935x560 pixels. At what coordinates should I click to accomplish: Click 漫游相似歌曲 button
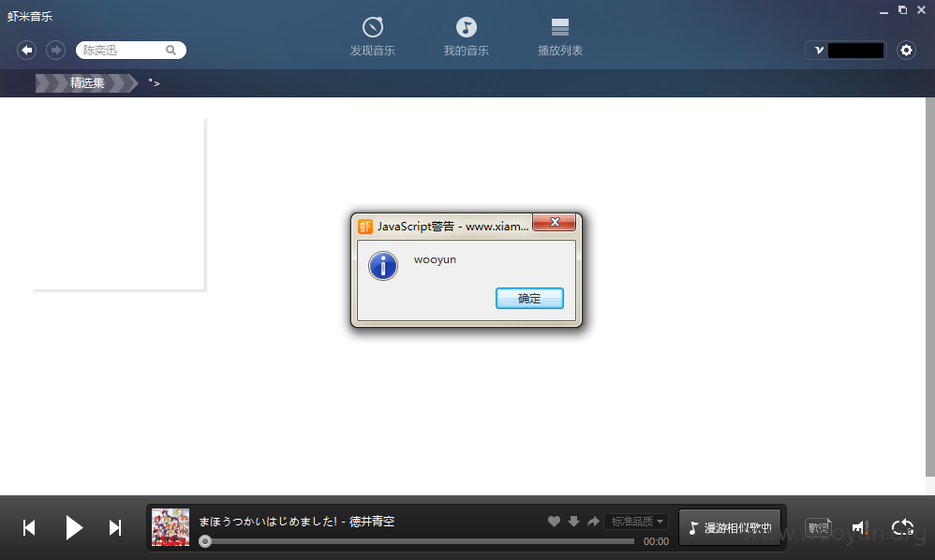coord(730,527)
